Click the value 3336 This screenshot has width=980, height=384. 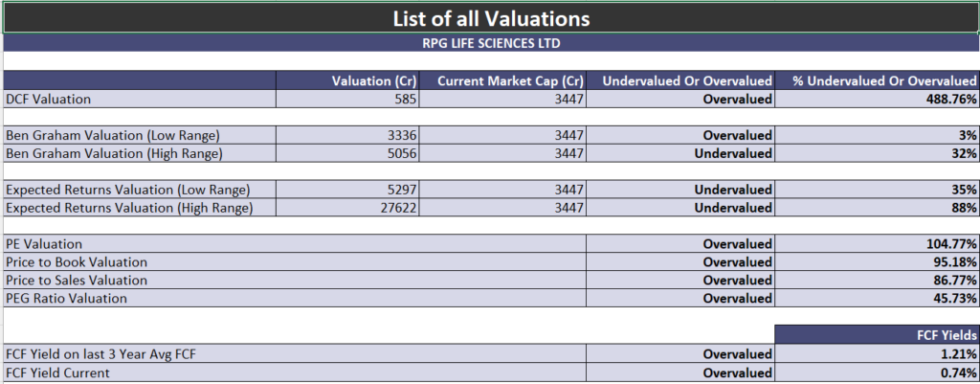coord(346,135)
